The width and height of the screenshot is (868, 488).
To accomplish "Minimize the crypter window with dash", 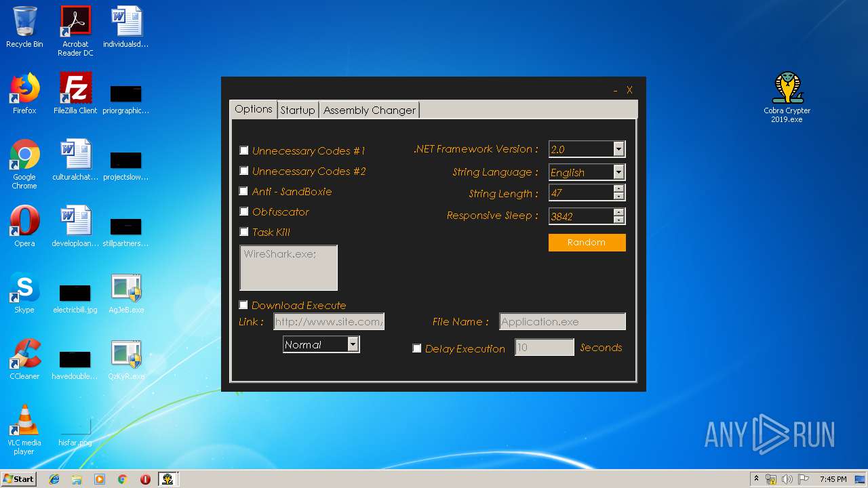I will [x=615, y=90].
